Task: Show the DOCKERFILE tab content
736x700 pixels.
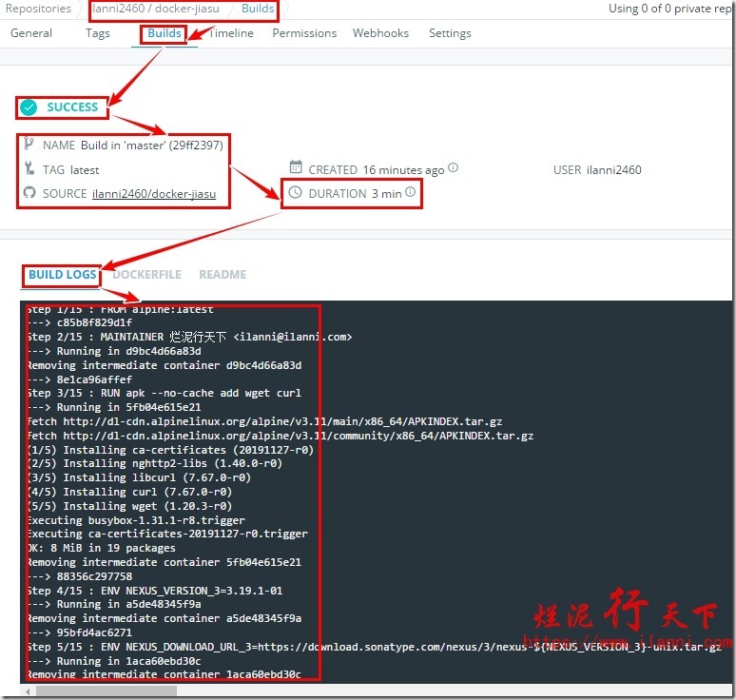Action: [147, 275]
